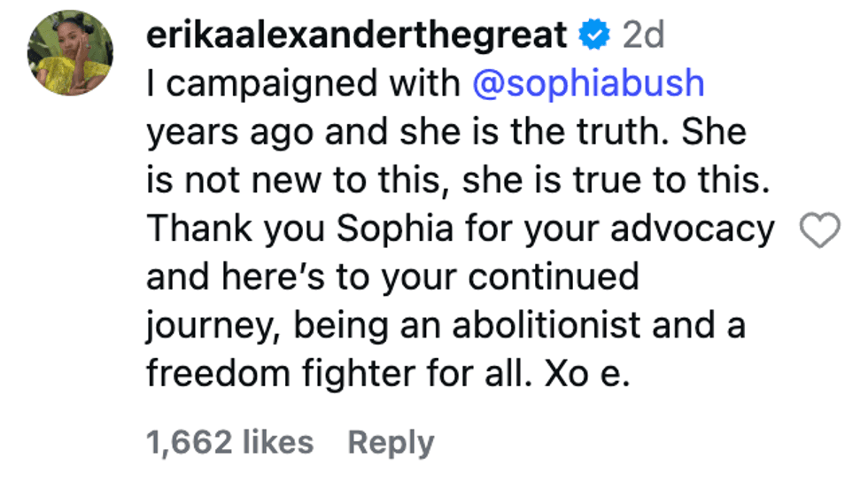
Task: Follow the @sophiabush mention link
Action: coord(589,83)
